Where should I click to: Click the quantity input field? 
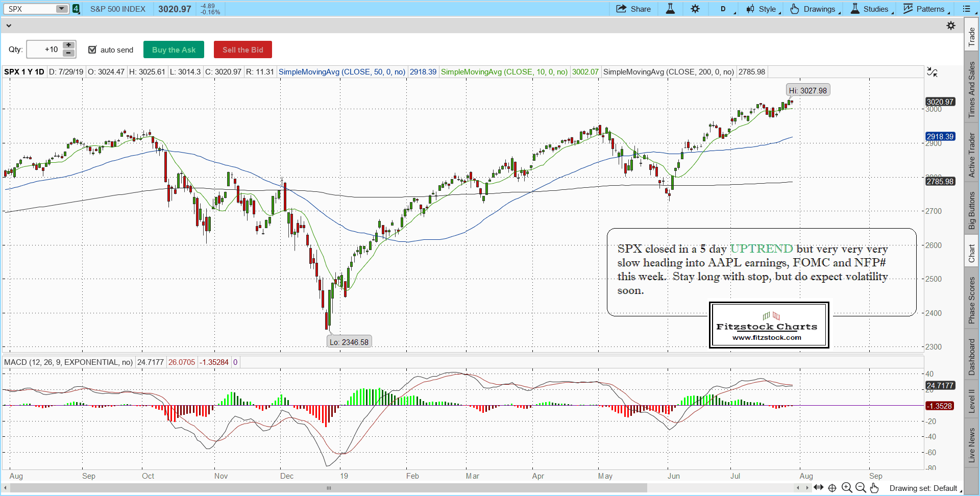click(x=44, y=49)
